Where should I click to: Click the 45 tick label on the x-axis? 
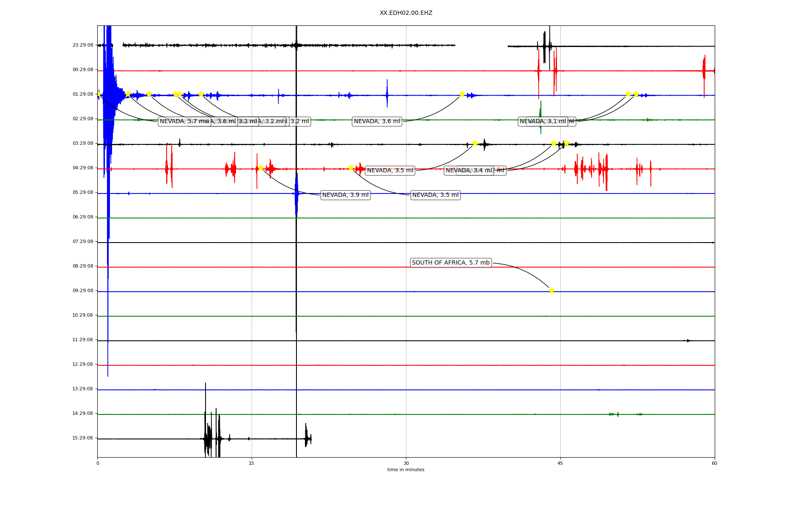(x=560, y=463)
